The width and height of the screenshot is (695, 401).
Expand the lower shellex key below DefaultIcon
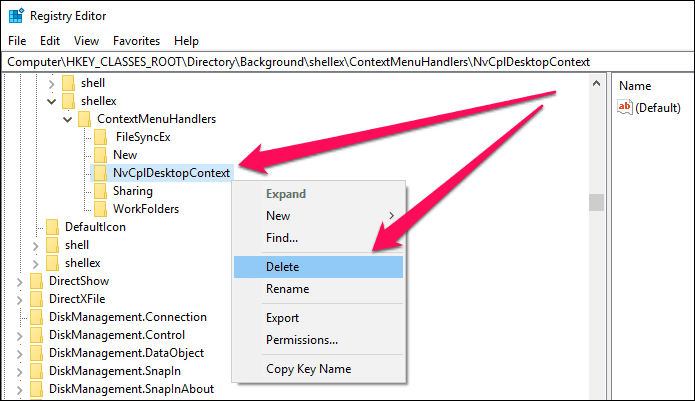pos(35,264)
